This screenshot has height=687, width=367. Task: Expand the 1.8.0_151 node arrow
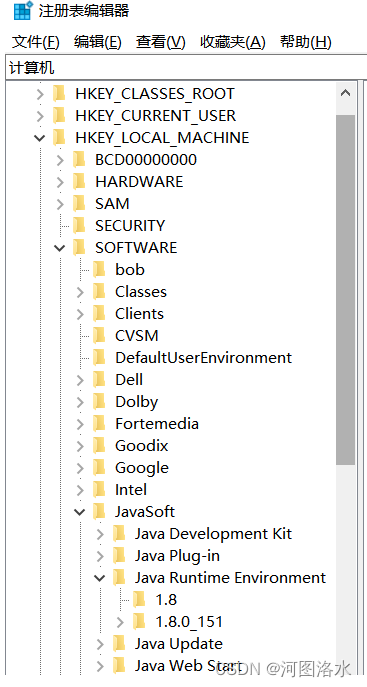point(120,622)
